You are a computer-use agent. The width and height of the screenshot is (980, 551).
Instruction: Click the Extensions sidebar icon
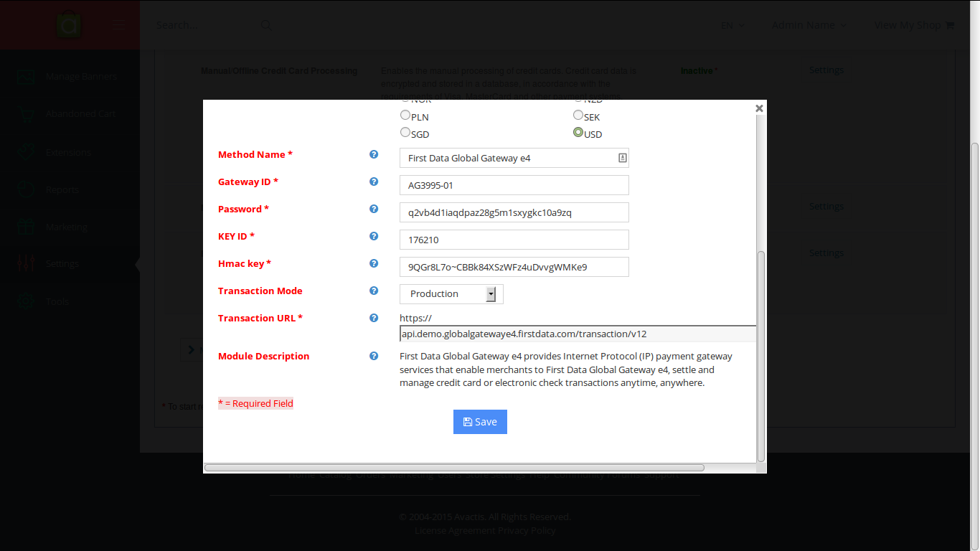[x=26, y=152]
